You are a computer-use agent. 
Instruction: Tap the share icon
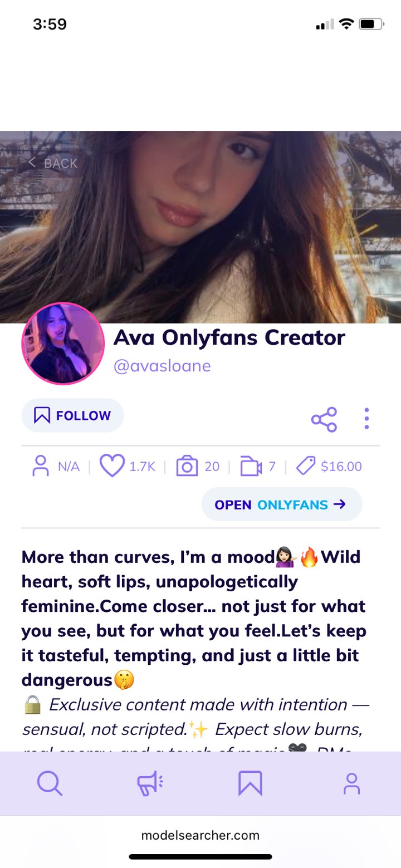(x=324, y=419)
